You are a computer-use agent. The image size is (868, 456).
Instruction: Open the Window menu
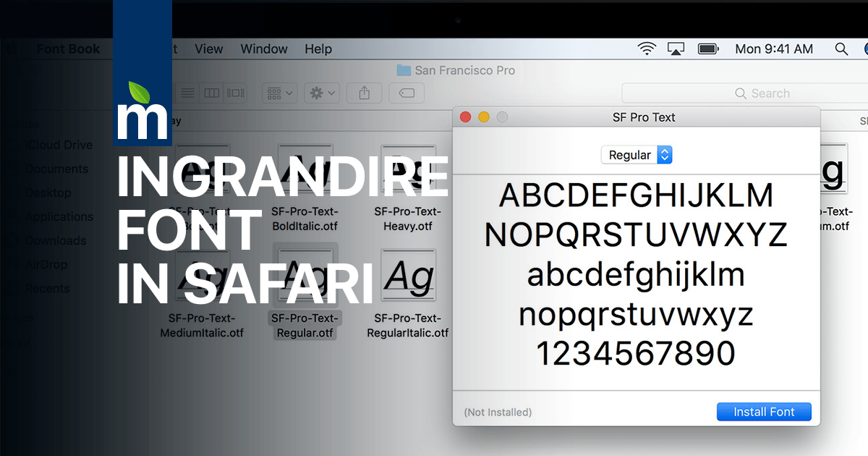tap(264, 49)
